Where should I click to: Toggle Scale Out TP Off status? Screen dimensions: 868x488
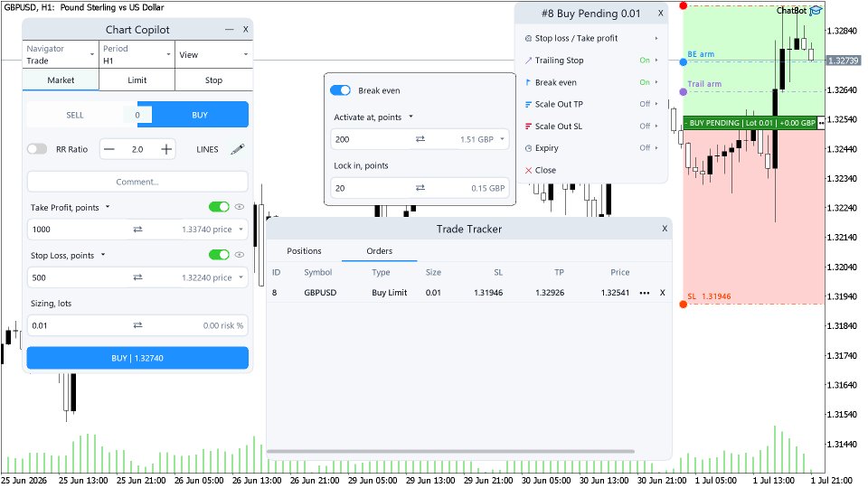point(645,104)
